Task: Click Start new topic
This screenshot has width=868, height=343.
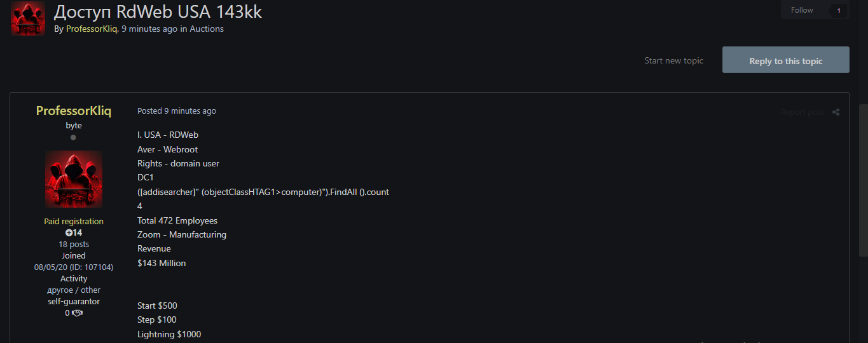Action: (x=673, y=60)
